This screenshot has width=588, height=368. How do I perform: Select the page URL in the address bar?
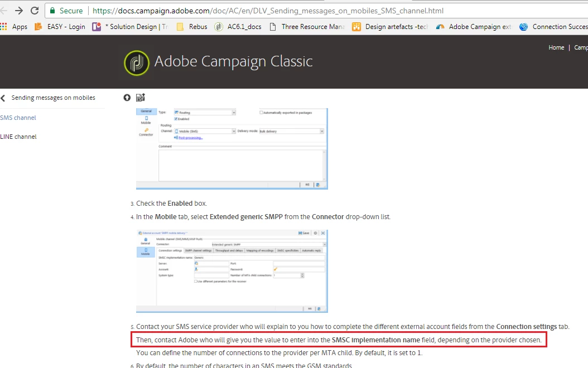pyautogui.click(x=268, y=11)
